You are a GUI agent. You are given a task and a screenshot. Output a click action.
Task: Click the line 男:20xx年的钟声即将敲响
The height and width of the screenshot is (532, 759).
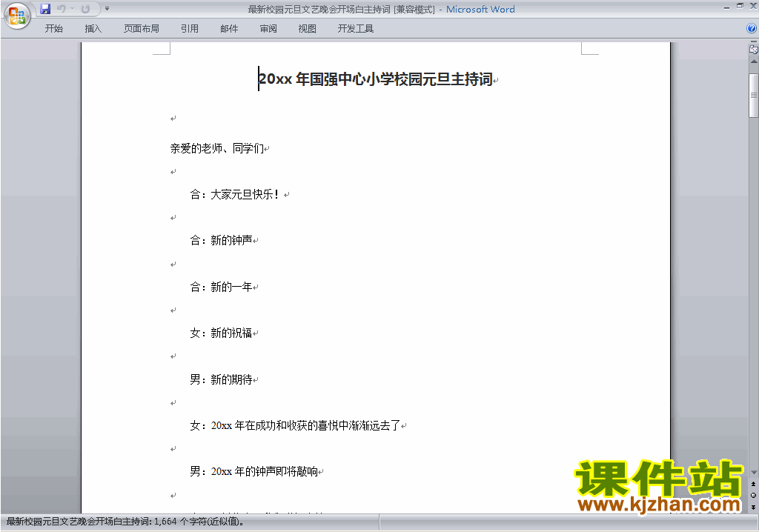(253, 471)
